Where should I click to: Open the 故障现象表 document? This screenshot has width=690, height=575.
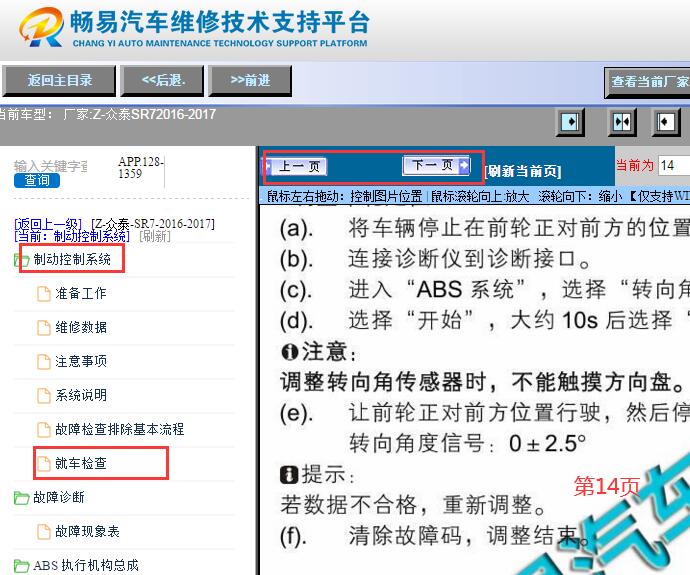(88, 531)
